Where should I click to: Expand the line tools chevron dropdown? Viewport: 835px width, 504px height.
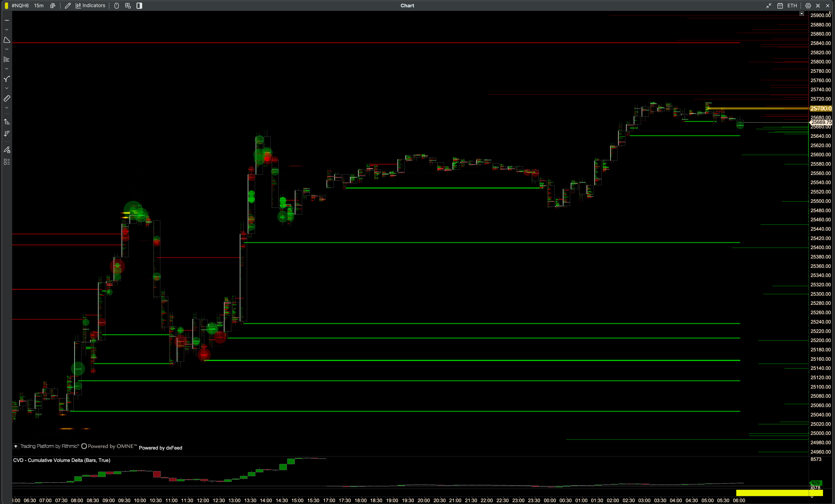7,30
